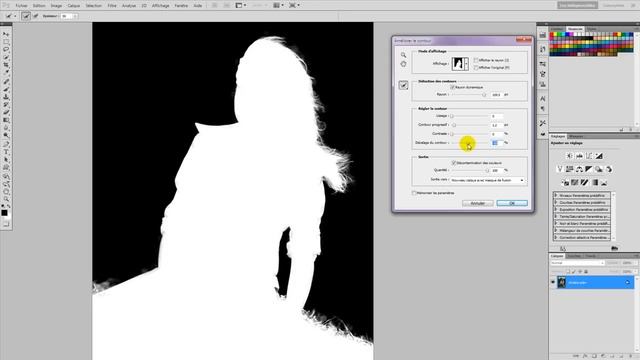Add a Vibrance adjustment (V icon)
The height and width of the screenshot is (360, 640).
pyautogui.click(x=560, y=169)
